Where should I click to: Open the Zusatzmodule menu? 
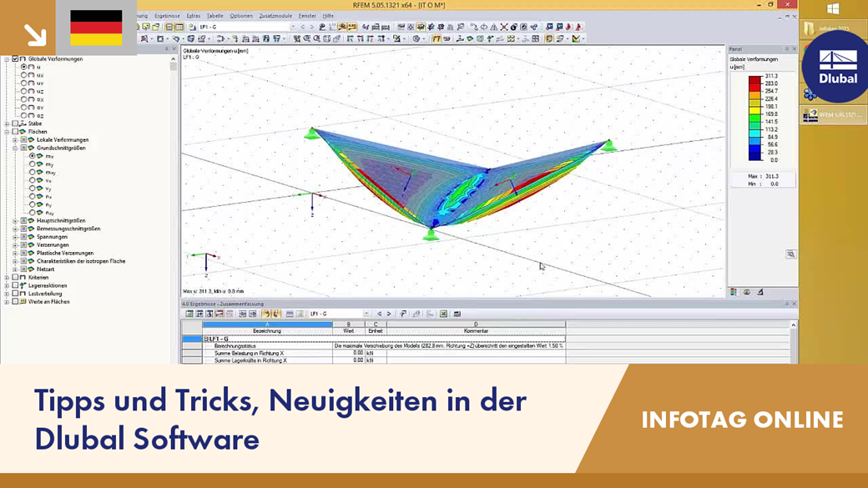tap(275, 16)
